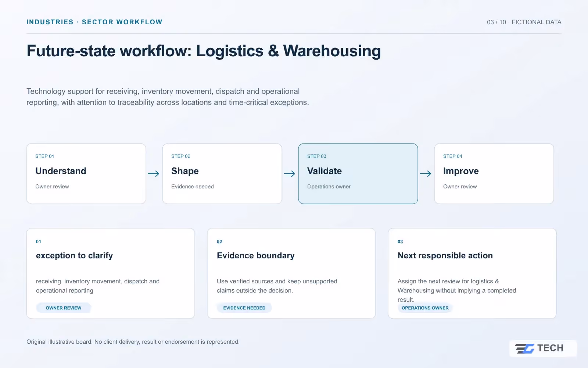588x368 pixels.
Task: Click the '02' number on Evidence boundary card
Action: [219, 242]
